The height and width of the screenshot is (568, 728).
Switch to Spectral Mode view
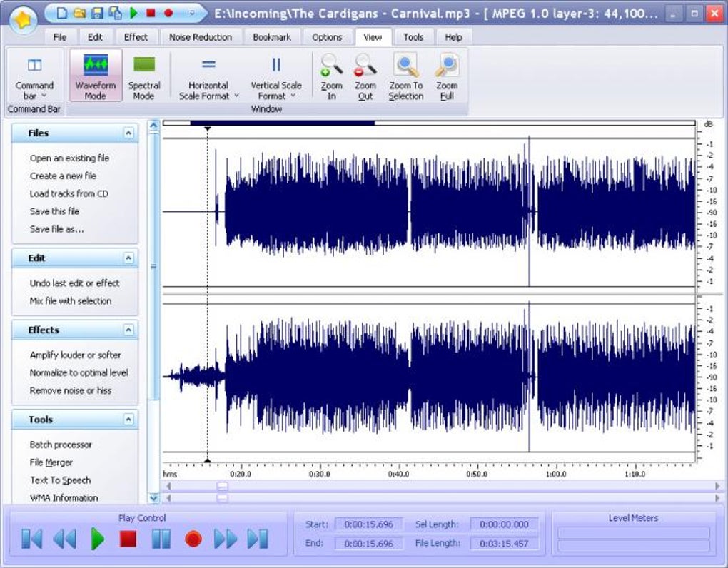click(144, 76)
